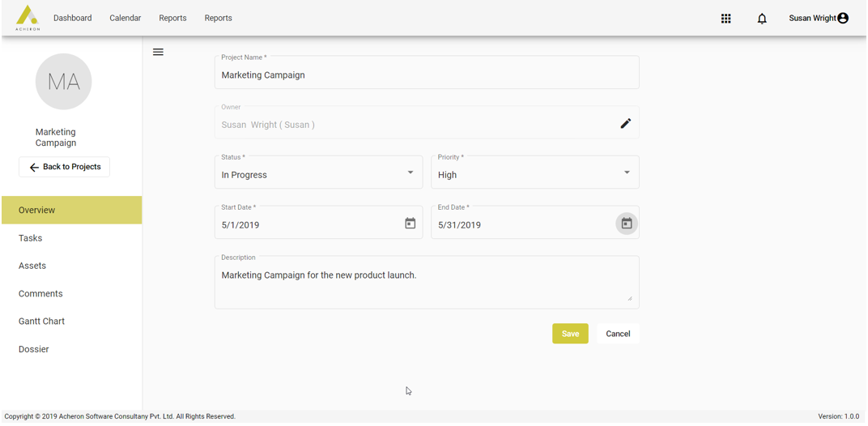Click the Acheron logo icon
This screenshot has height=426, width=868.
coord(28,18)
